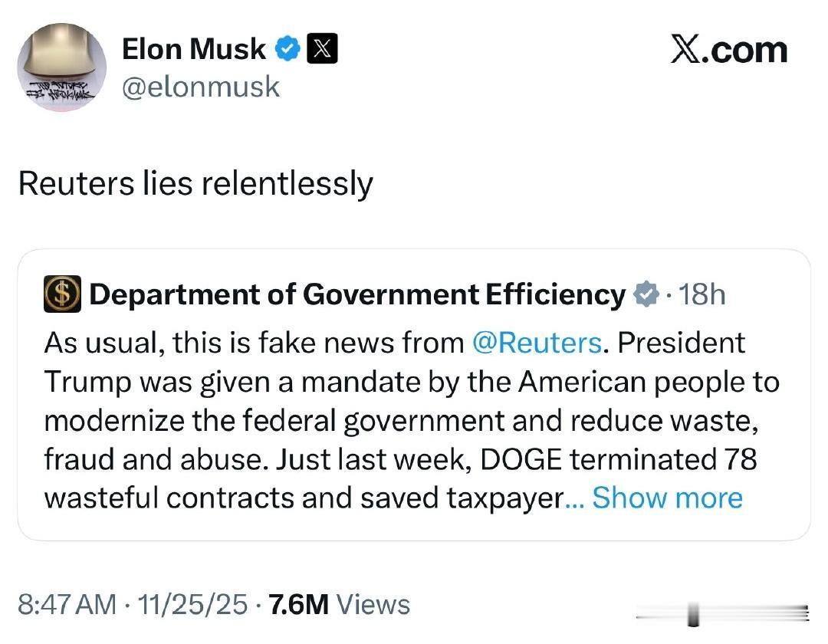Click the DOGE dollar-sign avatar icon
The width and height of the screenshot is (828, 644).
click(x=63, y=294)
